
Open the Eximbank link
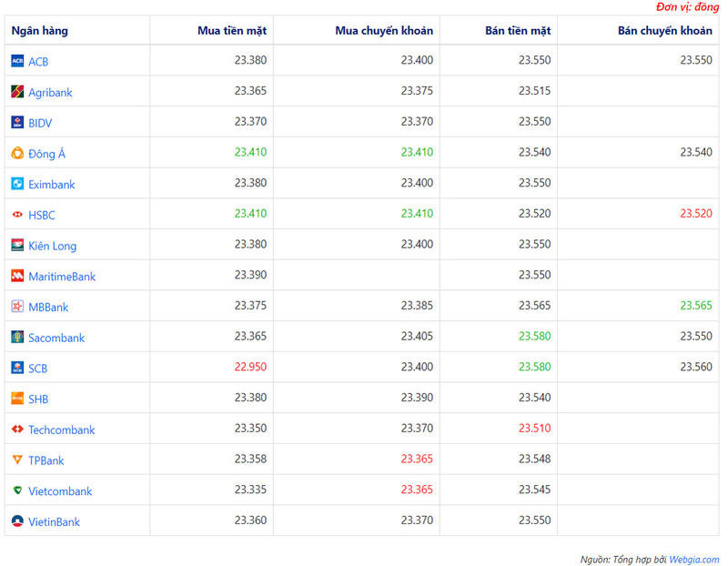click(x=51, y=185)
